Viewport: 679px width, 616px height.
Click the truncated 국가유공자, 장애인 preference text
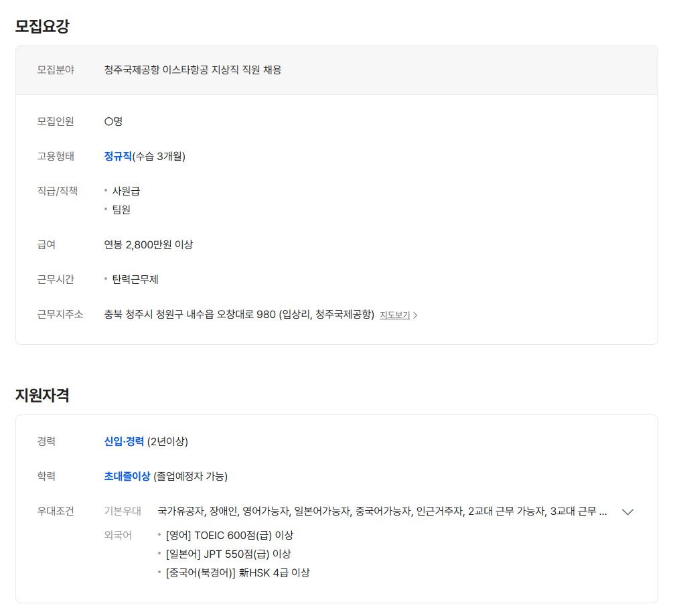[382, 511]
